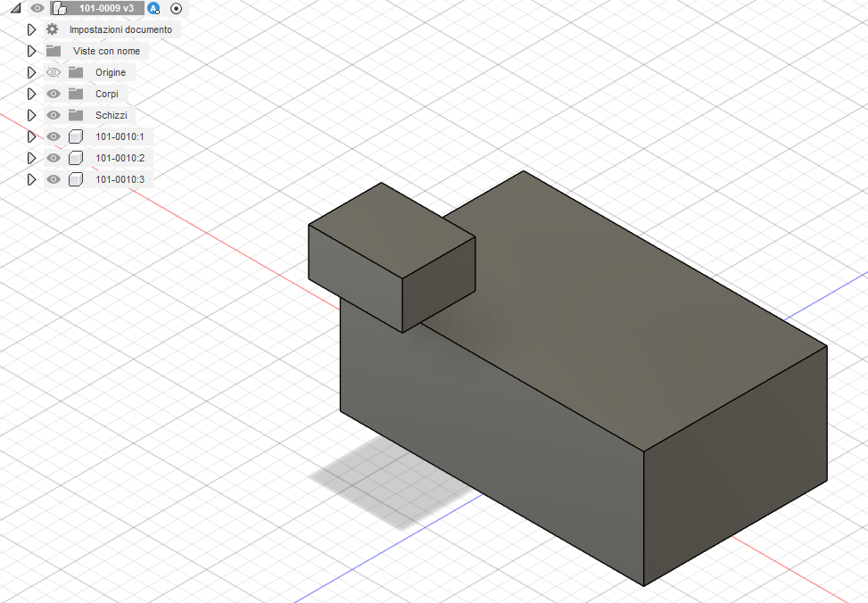Click the Impostazioni documento gear icon
868x603 pixels.
coord(53,29)
